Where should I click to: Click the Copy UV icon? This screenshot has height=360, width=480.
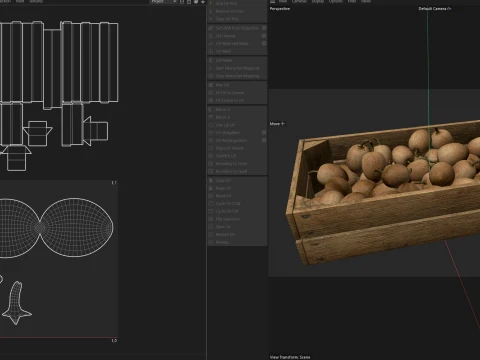[211, 180]
